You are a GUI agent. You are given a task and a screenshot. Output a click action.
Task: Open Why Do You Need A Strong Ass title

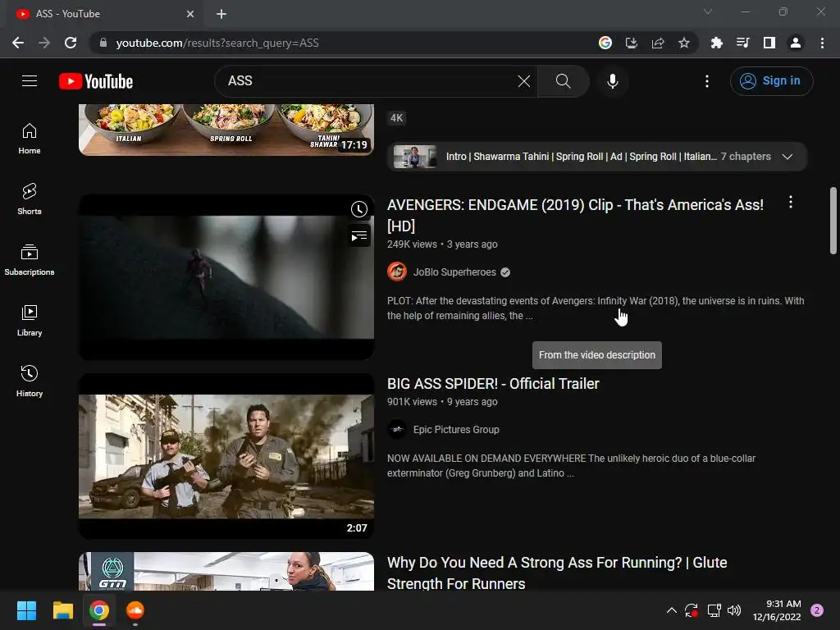[x=557, y=573]
